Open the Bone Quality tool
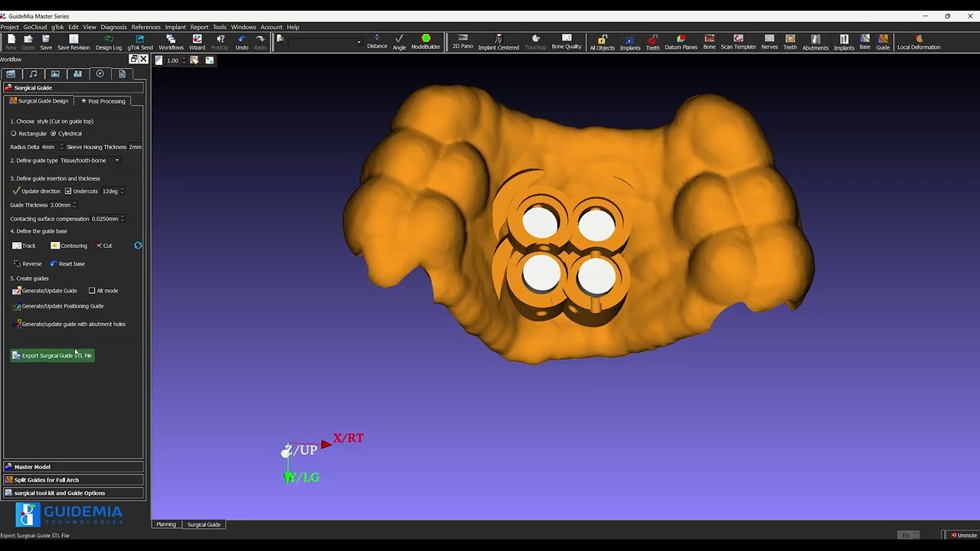This screenshot has height=551, width=980. 567,41
